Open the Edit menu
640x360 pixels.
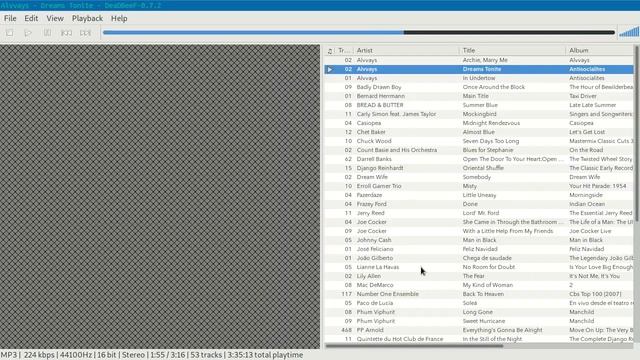(31, 18)
